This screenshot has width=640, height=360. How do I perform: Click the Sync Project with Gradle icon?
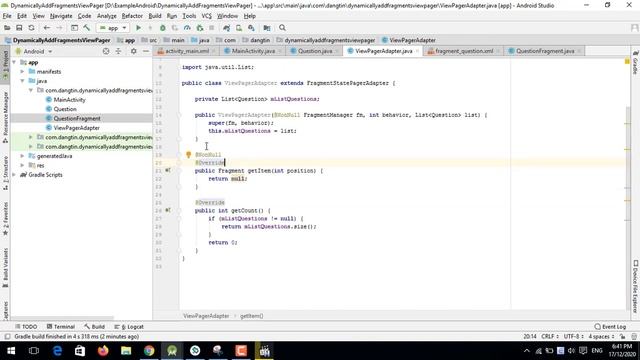pos(227,28)
